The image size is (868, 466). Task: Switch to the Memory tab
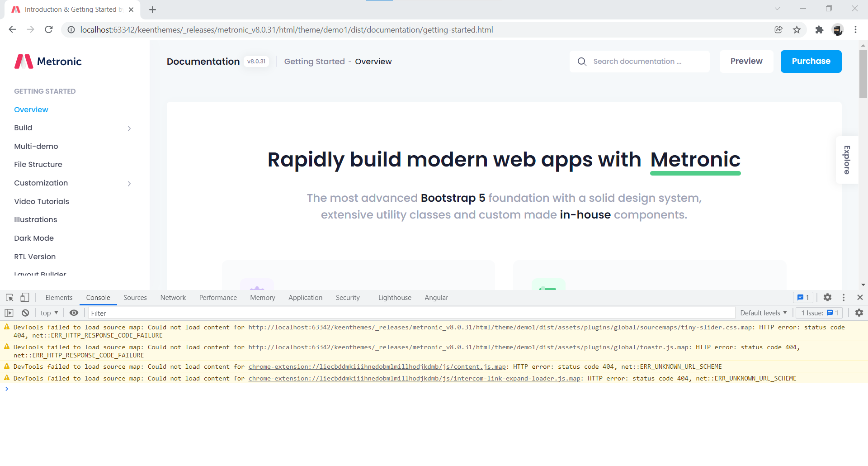[x=263, y=297]
